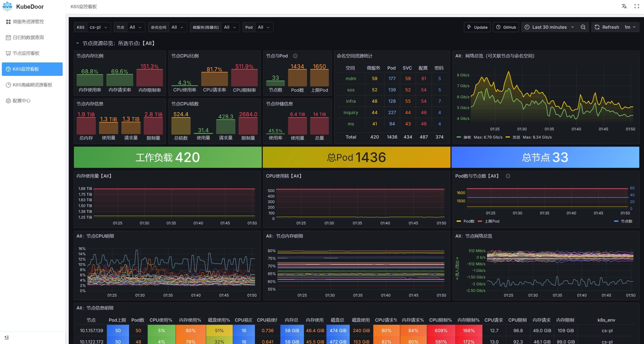This screenshot has height=344, width=644.
Task: Click the 节点内存比例 panel title
Action: (x=90, y=56)
